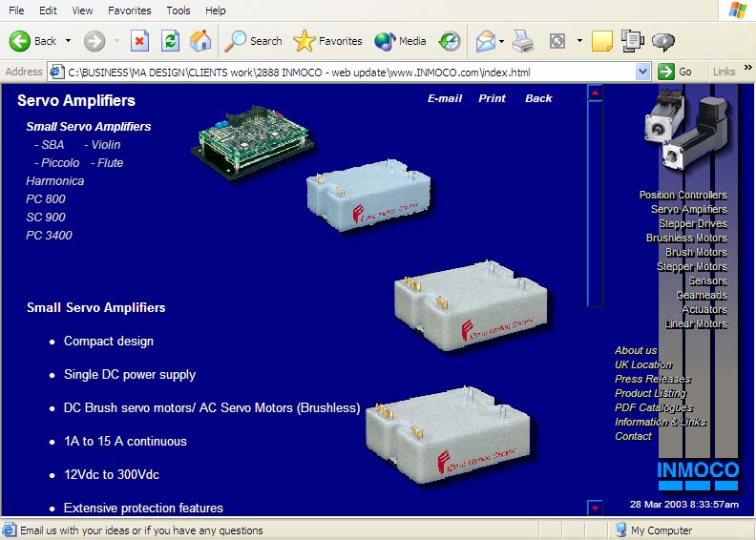Click the page scroll up arrow
This screenshot has width=756, height=540.
pos(595,93)
